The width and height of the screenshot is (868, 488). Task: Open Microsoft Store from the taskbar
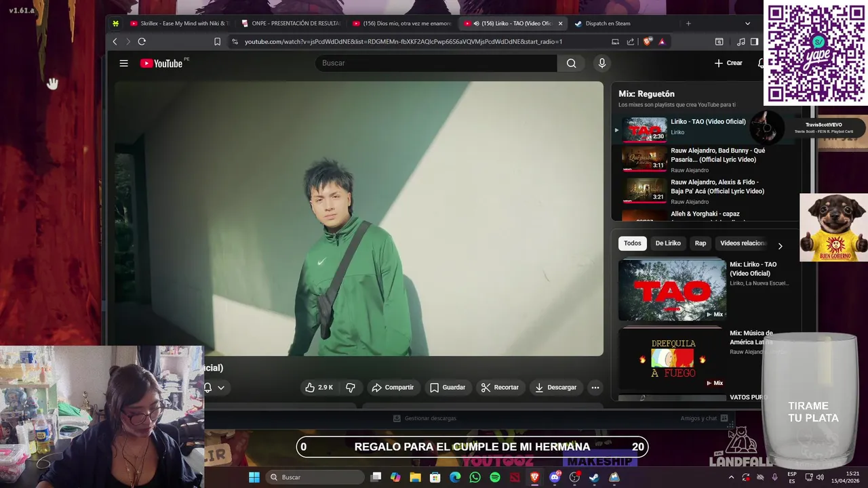[435, 477]
